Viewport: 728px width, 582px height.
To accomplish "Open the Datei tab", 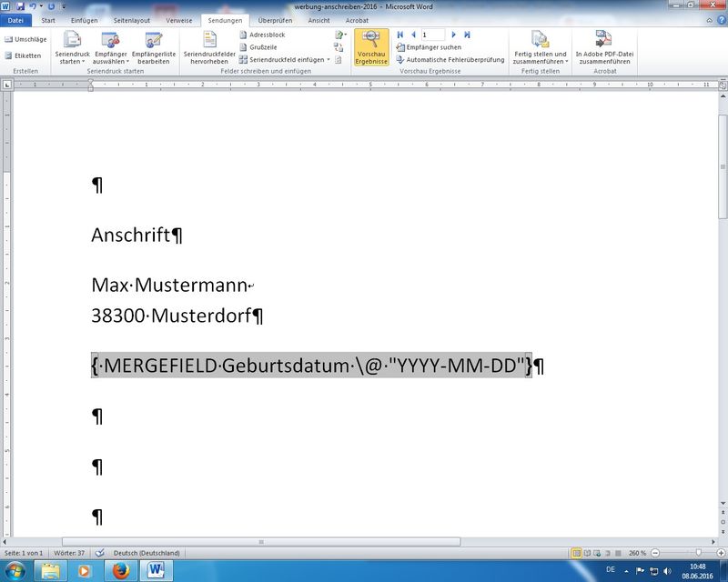I will (x=15, y=20).
